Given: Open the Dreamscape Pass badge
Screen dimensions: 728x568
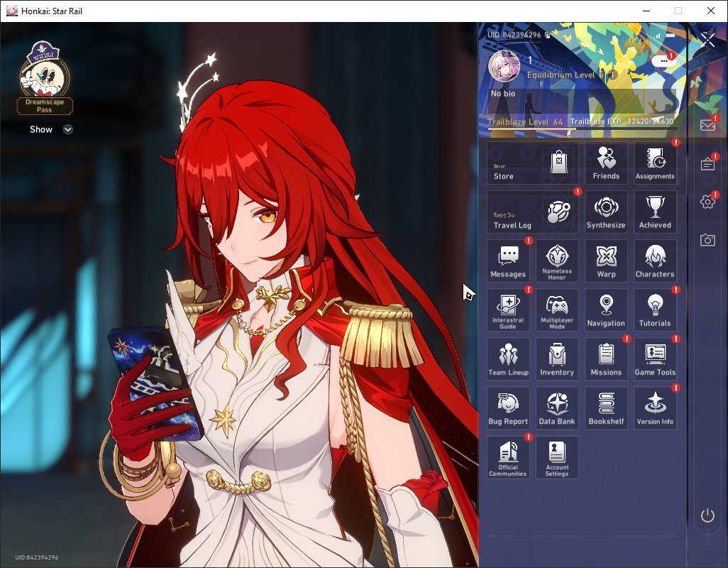Looking at the screenshot, I should tap(45, 77).
